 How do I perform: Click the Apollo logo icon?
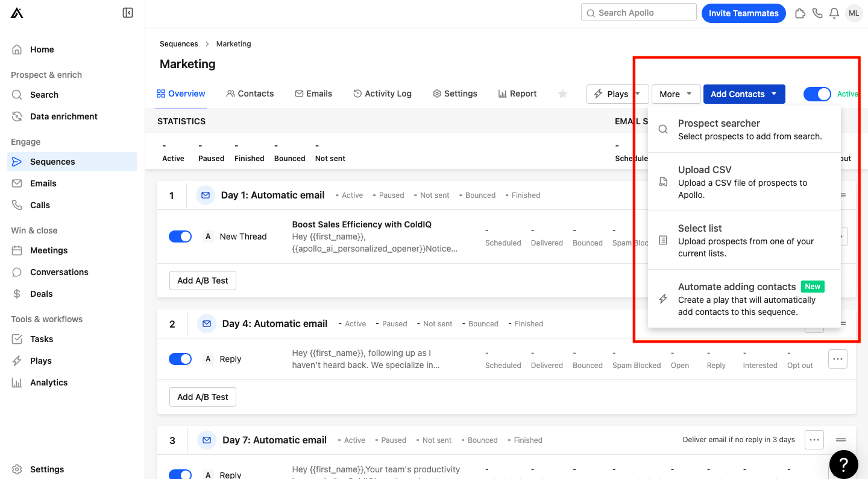(x=17, y=13)
